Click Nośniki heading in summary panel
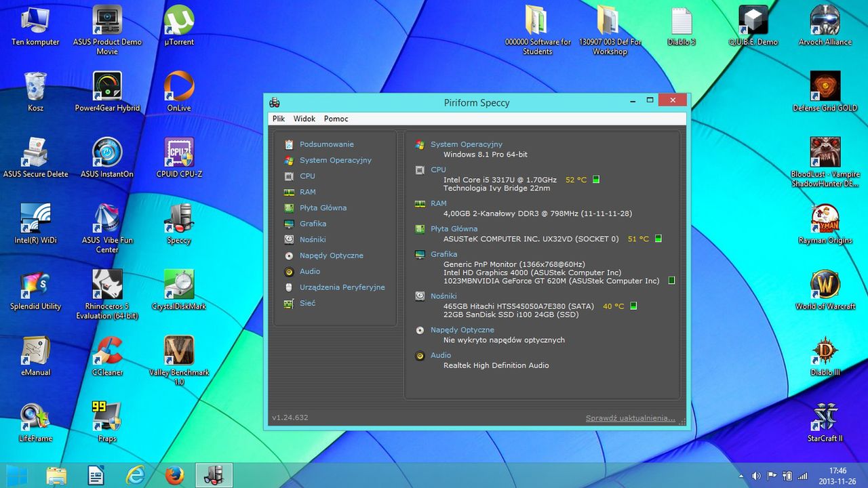This screenshot has height=488, width=868. click(x=443, y=296)
